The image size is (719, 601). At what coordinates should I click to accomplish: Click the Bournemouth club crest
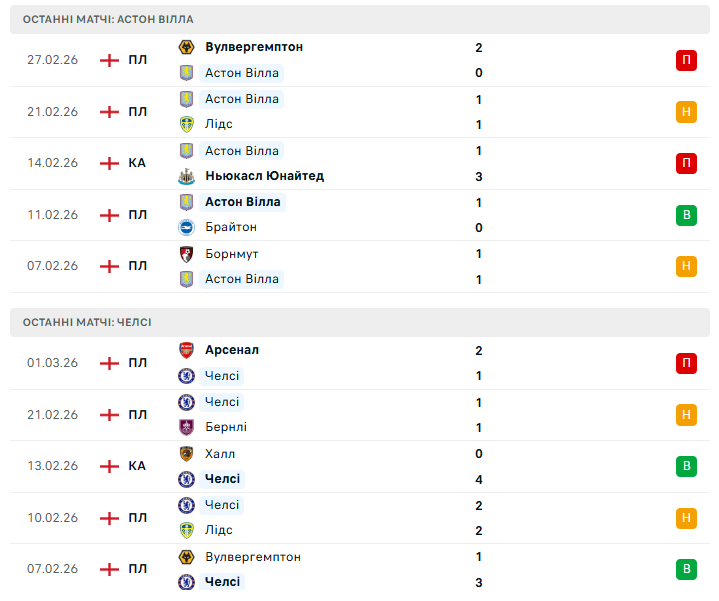coord(185,254)
